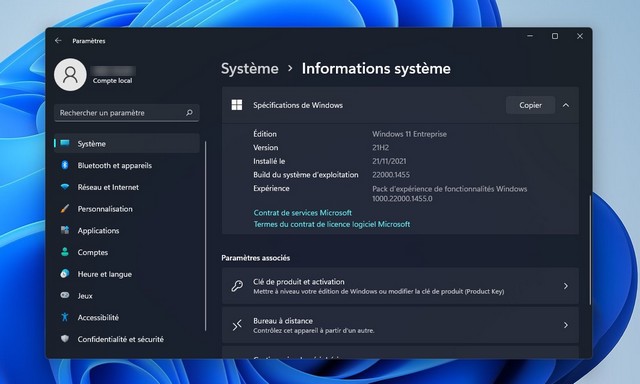The width and height of the screenshot is (640, 384).
Task: Open Termes du contrat de licence logiciel link
Action: (332, 224)
